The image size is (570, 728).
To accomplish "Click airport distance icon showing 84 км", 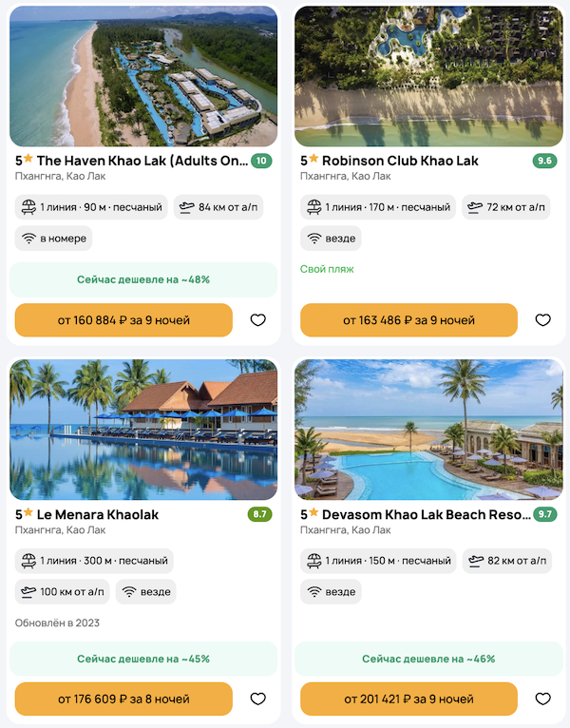I will pos(186,207).
